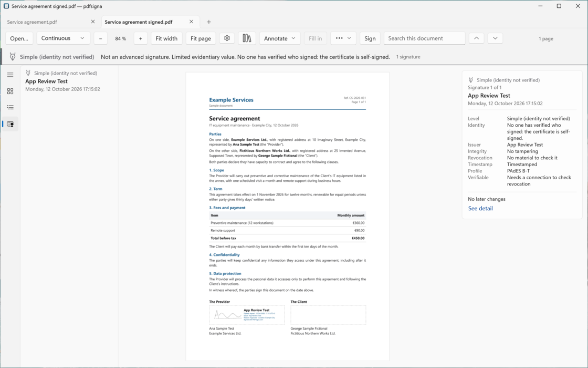The image size is (588, 368).
Task: Click the signature stamp under The Provider
Action: point(247,315)
